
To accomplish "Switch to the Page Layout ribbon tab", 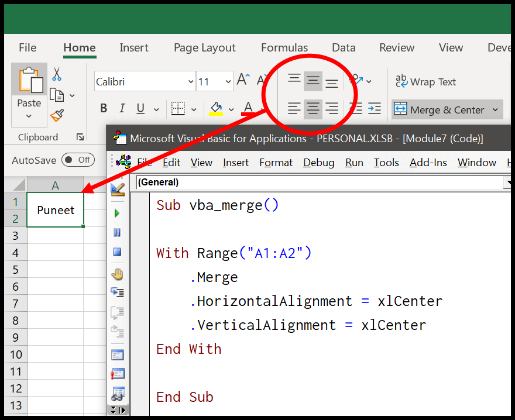I will [x=205, y=48].
